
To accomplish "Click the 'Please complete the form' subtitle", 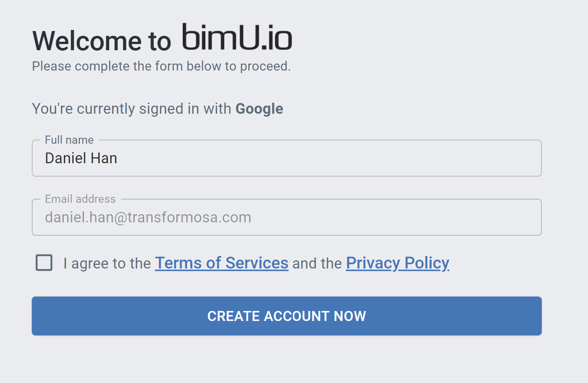I will coord(161,66).
